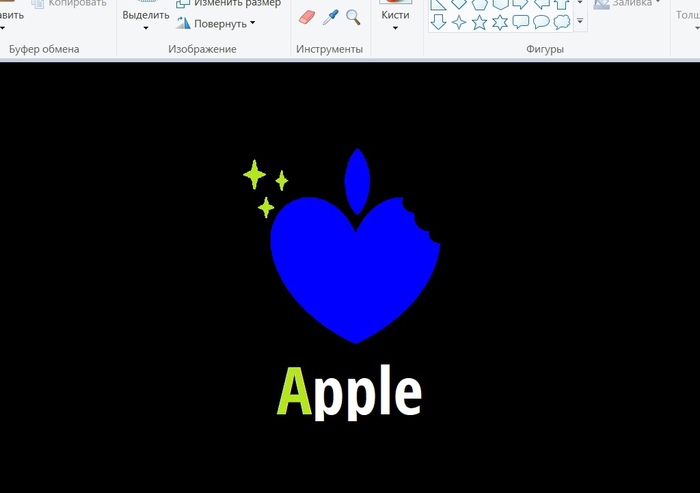The height and width of the screenshot is (493, 700).
Task: Pick the down arrow shape
Action: click(x=438, y=22)
